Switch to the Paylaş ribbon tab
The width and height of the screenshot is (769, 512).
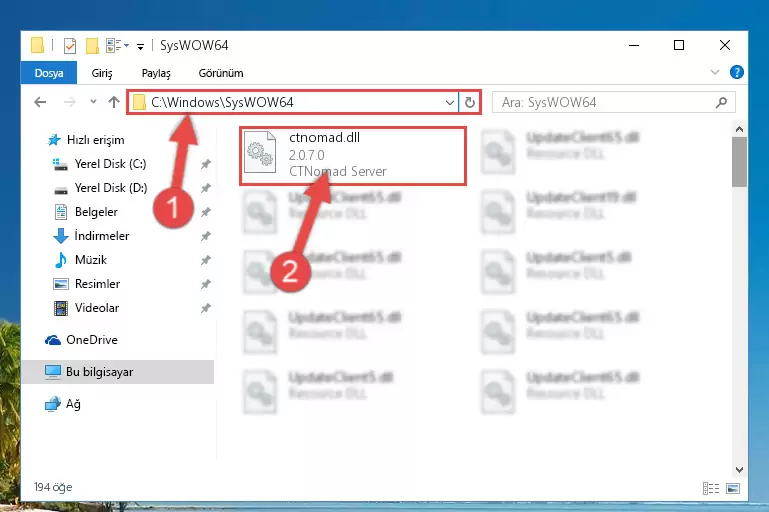(x=156, y=73)
